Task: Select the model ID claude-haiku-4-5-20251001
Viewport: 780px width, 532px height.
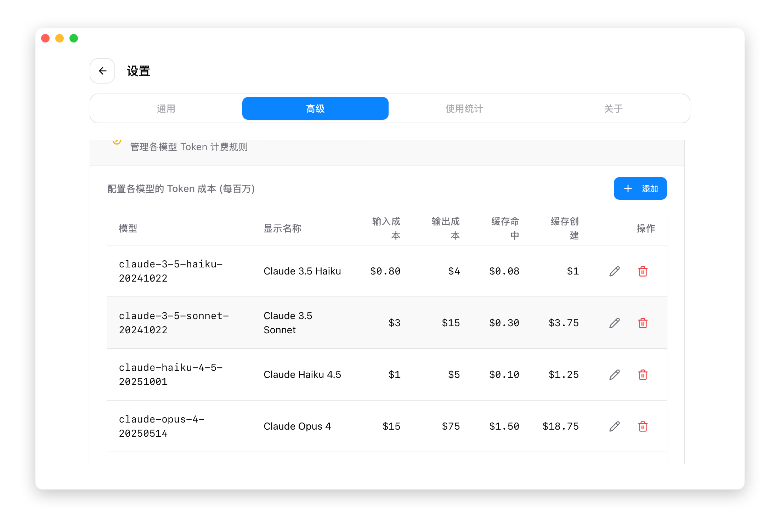Action: [x=171, y=375]
